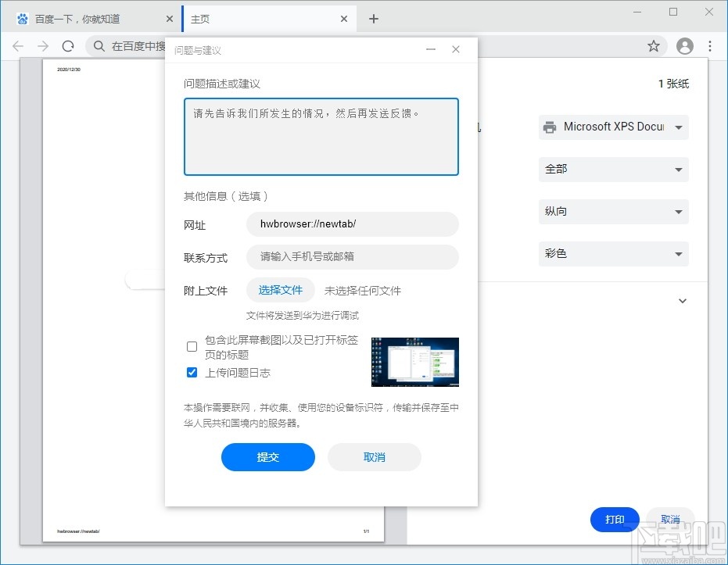
Task: Click the Baidu favicon on the first tab
Action: click(21, 17)
